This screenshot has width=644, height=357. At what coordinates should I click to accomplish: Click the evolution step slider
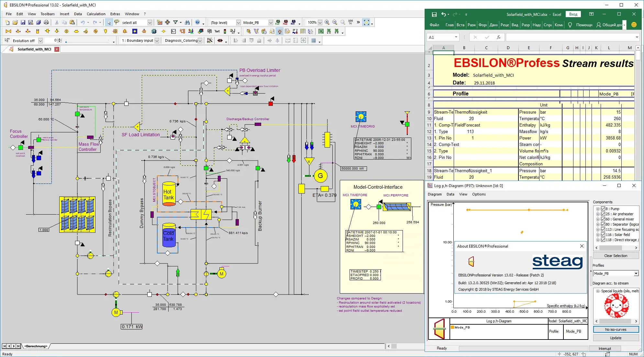[x=87, y=41]
